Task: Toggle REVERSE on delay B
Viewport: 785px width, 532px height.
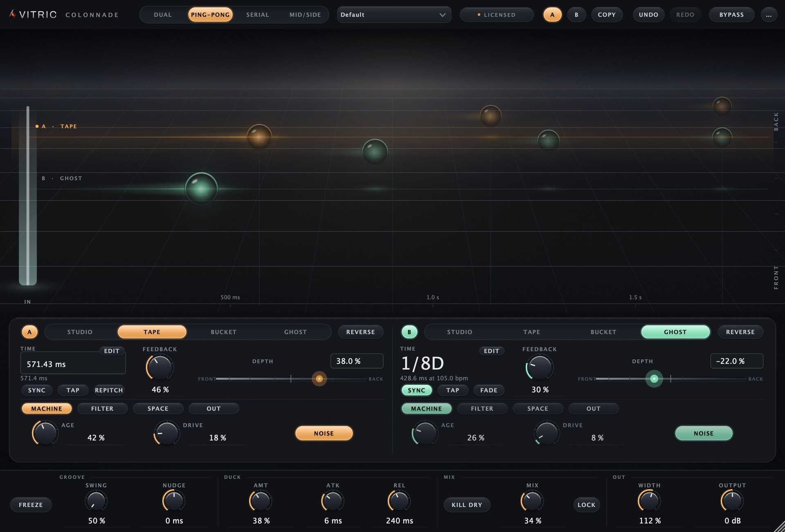Action: (740, 332)
